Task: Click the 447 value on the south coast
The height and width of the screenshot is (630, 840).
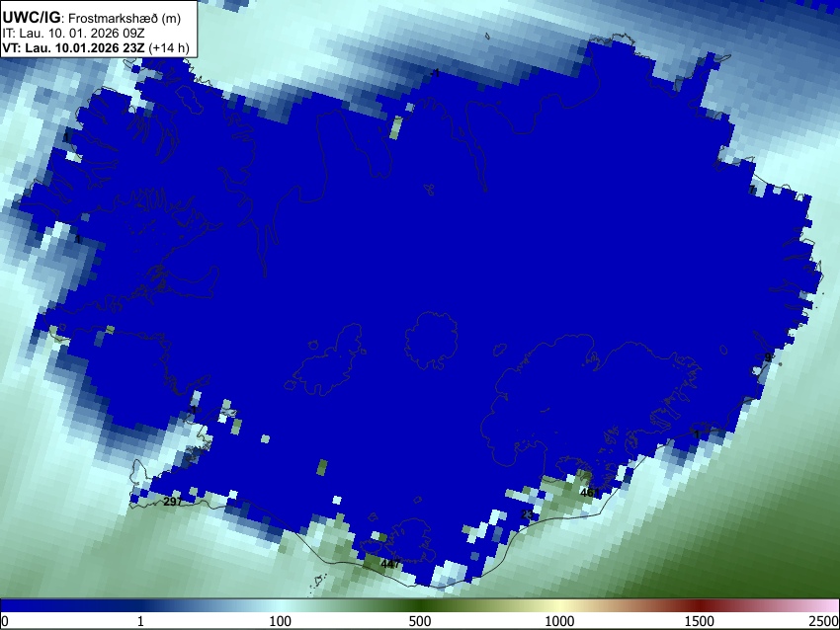Action: tap(390, 564)
